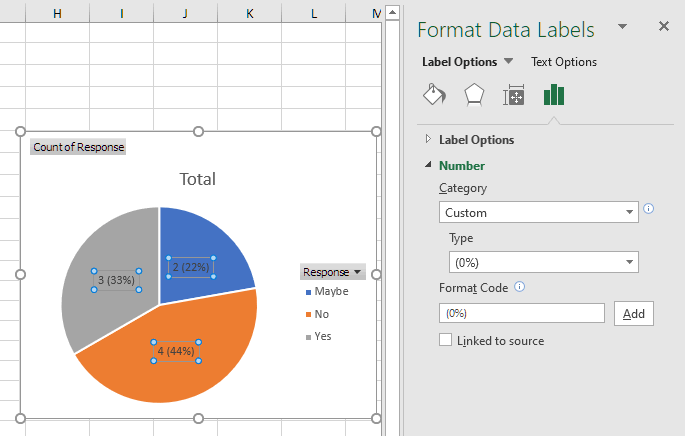This screenshot has height=436, width=685.
Task: Select column K header
Action: click(249, 14)
